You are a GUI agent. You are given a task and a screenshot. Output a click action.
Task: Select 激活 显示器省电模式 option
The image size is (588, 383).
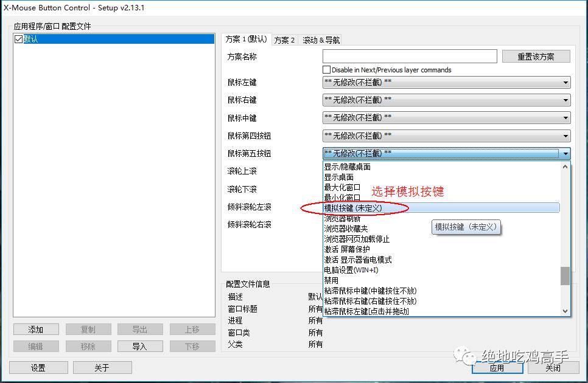tap(358, 260)
